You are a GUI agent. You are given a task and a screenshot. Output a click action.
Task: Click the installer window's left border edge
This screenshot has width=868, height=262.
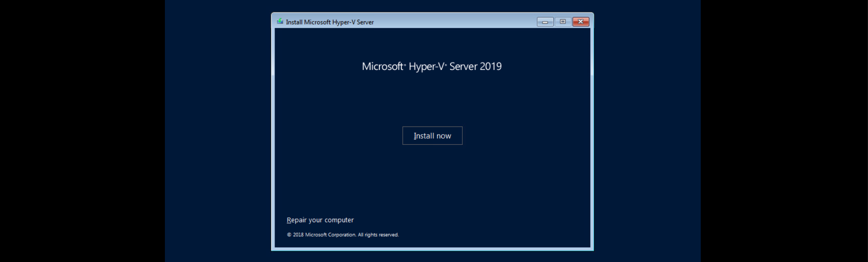coord(273,141)
